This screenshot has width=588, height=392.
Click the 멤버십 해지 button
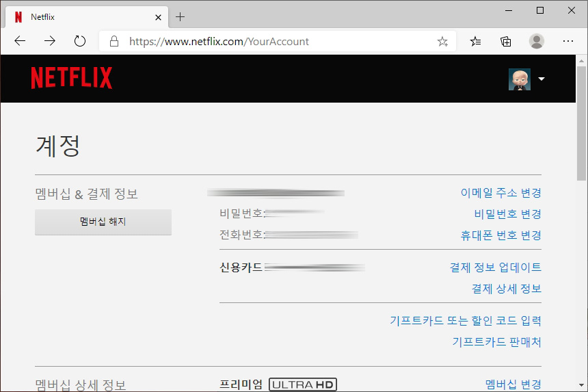click(x=103, y=222)
